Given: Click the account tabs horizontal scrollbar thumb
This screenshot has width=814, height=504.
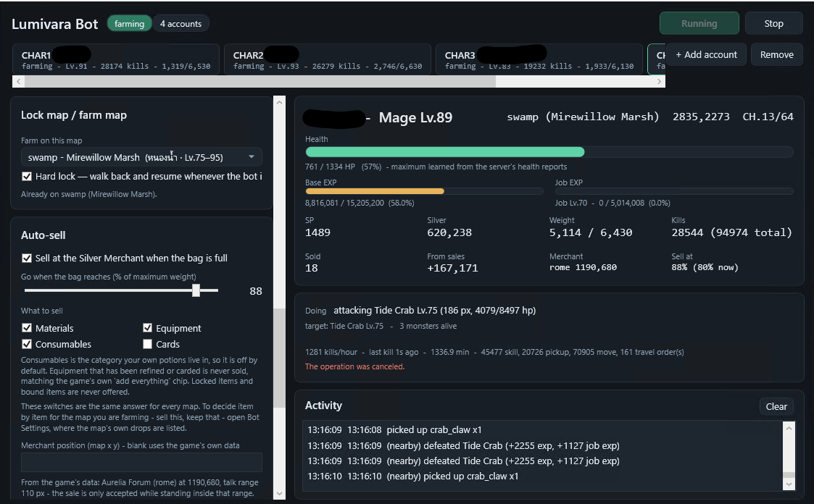Looking at the screenshot, I should click(260, 81).
